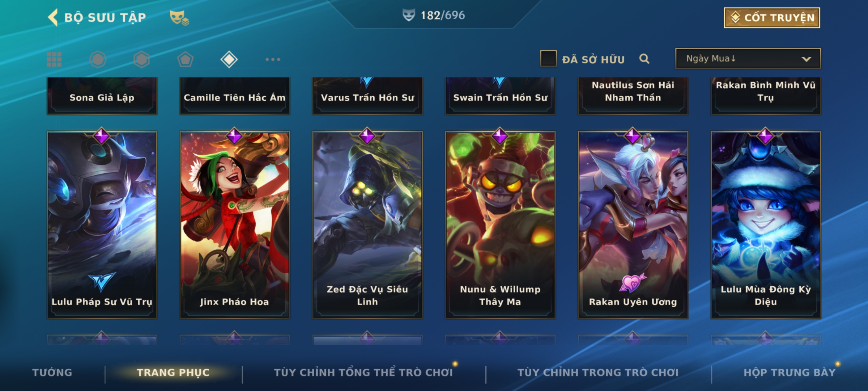Image resolution: width=868 pixels, height=391 pixels.
Task: Open the Zed Đặc Vụ Siêu Linh skin
Action: 367,224
